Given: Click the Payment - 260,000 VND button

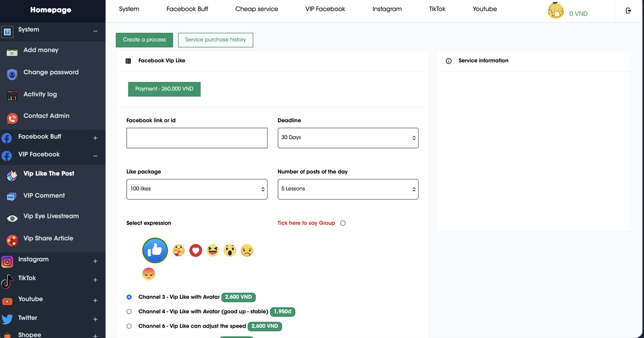Looking at the screenshot, I should pos(164,89).
